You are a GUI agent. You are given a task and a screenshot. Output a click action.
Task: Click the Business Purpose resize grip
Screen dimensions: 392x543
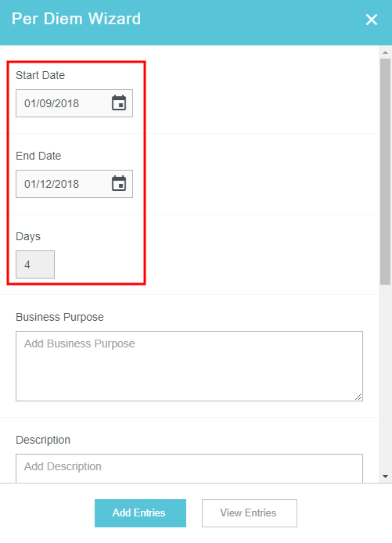[x=358, y=397]
